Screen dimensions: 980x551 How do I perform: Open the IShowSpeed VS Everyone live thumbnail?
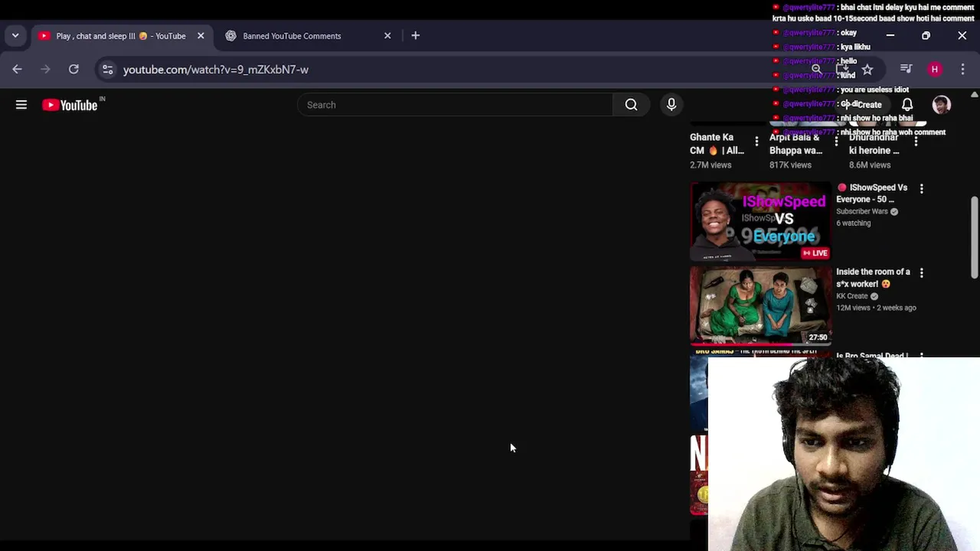(761, 221)
